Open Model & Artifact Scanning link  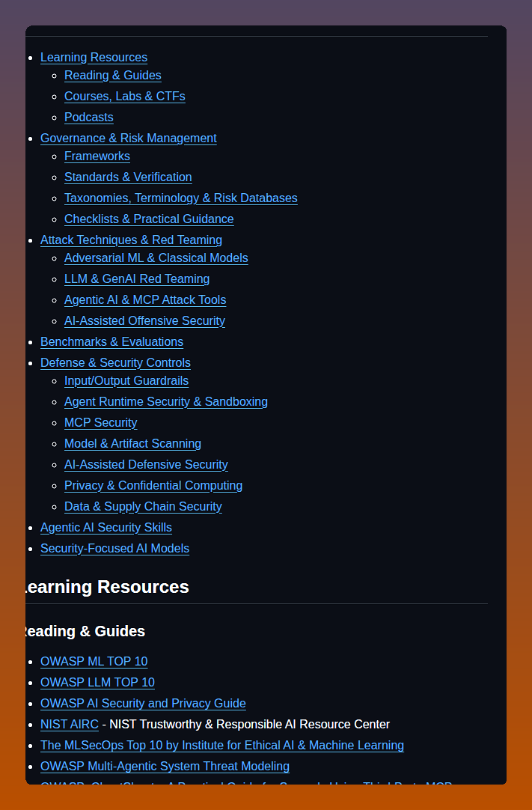[x=132, y=444]
